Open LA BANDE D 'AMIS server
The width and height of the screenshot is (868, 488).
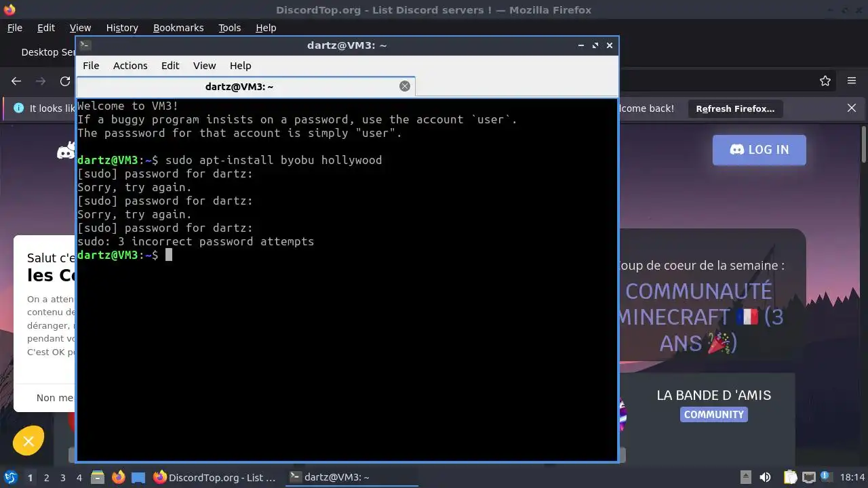click(x=714, y=395)
